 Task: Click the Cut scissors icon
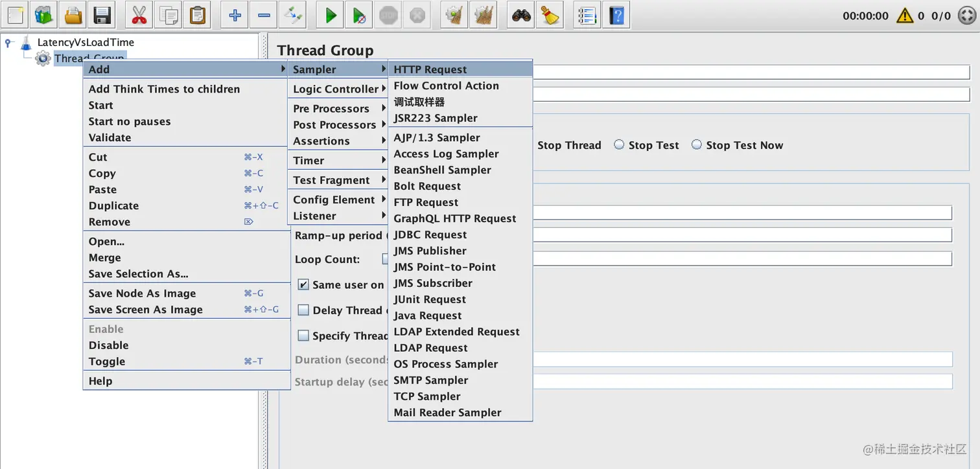[139, 15]
